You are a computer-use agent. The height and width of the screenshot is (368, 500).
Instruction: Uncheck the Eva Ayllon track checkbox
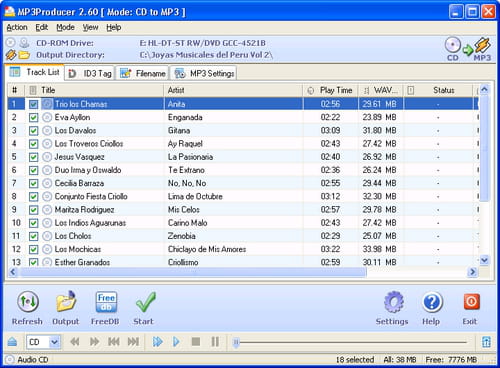click(x=33, y=117)
